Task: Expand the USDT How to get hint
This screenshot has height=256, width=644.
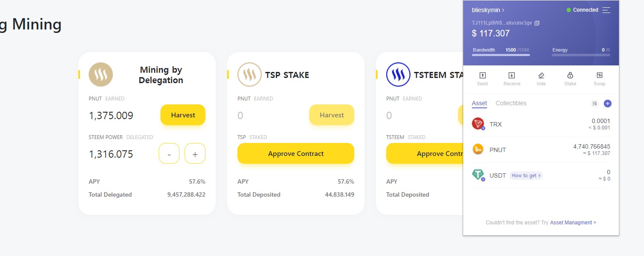Action: pyautogui.click(x=526, y=175)
